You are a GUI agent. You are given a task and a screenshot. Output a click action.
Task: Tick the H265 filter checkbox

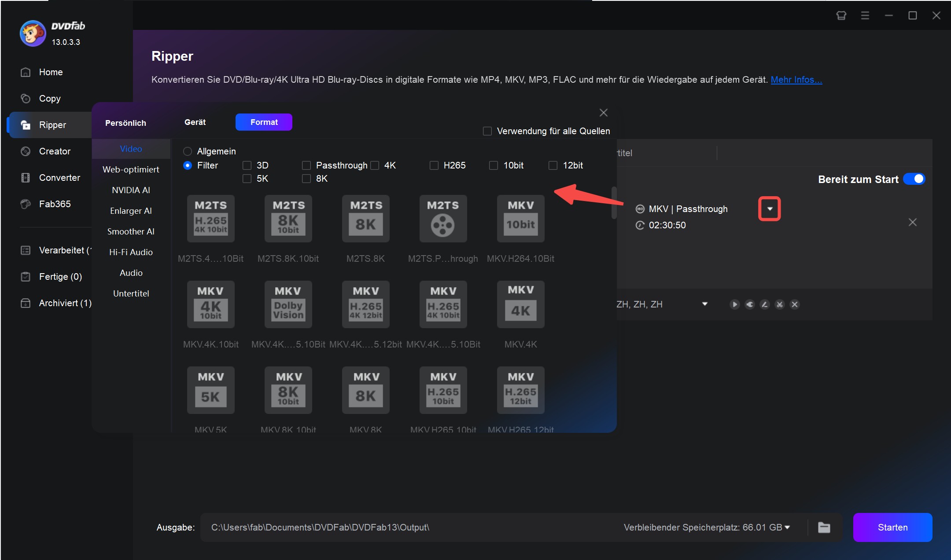434,165
